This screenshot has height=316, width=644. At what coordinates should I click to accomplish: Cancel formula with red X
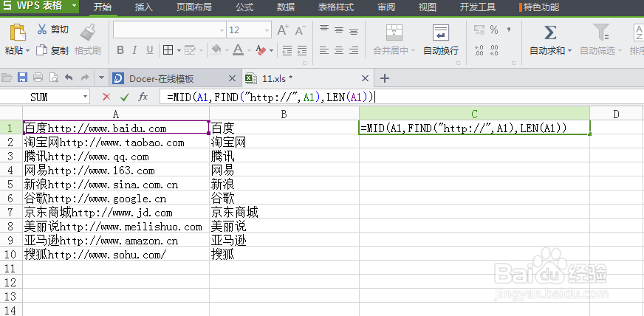pos(106,97)
